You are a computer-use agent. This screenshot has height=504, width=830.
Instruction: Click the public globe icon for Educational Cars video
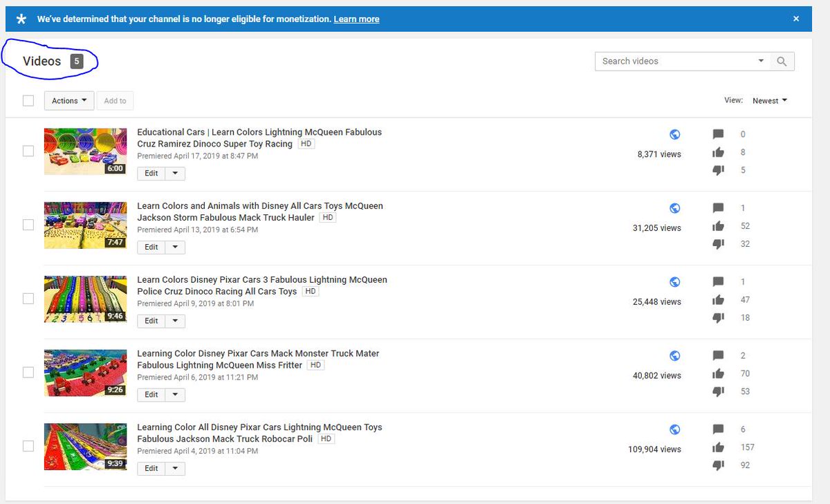pos(675,134)
